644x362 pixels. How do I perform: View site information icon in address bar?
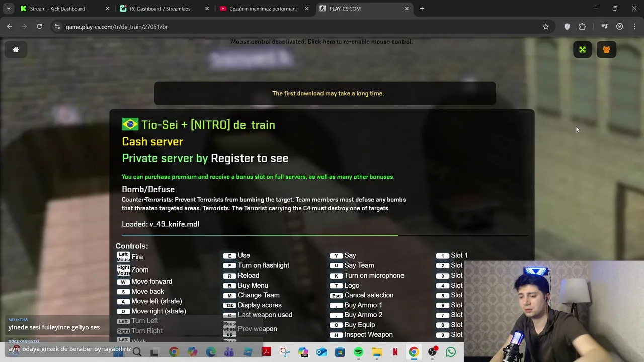click(x=57, y=27)
